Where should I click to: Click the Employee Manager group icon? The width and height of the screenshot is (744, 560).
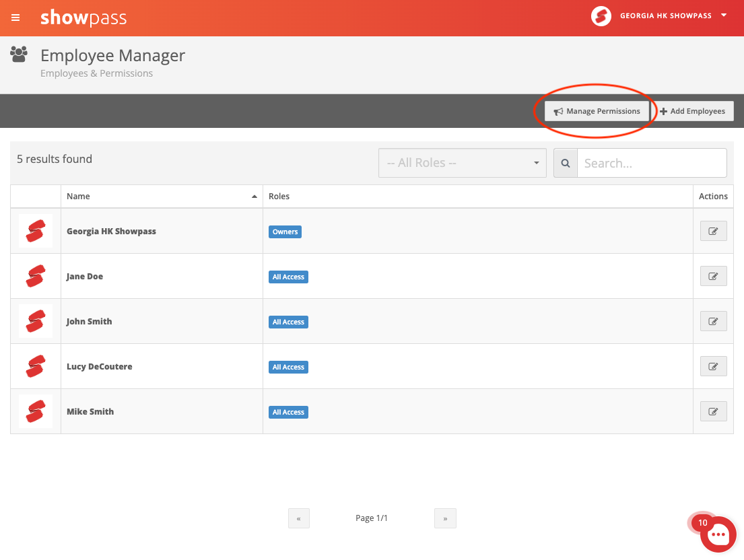(19, 54)
